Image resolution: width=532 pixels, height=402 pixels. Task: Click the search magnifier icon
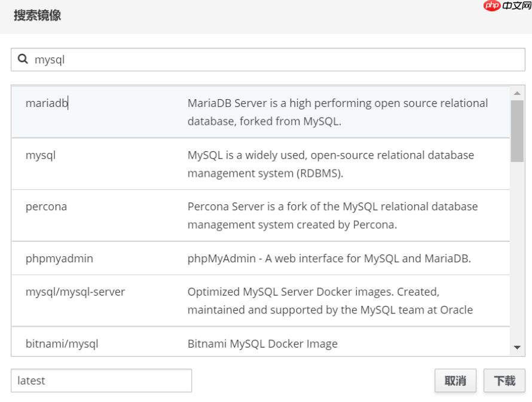pyautogui.click(x=23, y=59)
